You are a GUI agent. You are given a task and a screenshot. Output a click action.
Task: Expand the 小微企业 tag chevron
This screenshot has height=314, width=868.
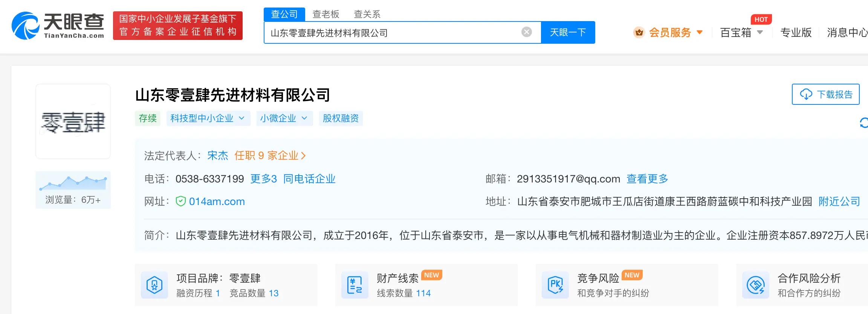[304, 118]
